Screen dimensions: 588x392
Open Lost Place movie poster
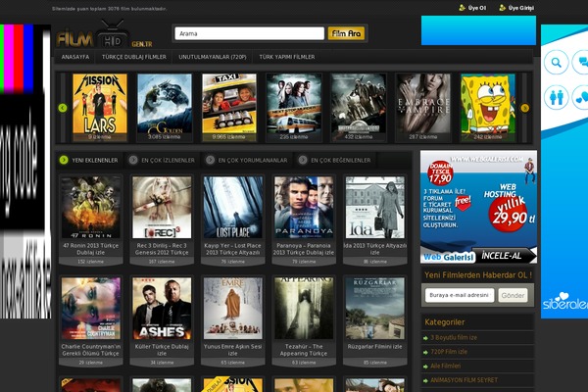pyautogui.click(x=233, y=208)
